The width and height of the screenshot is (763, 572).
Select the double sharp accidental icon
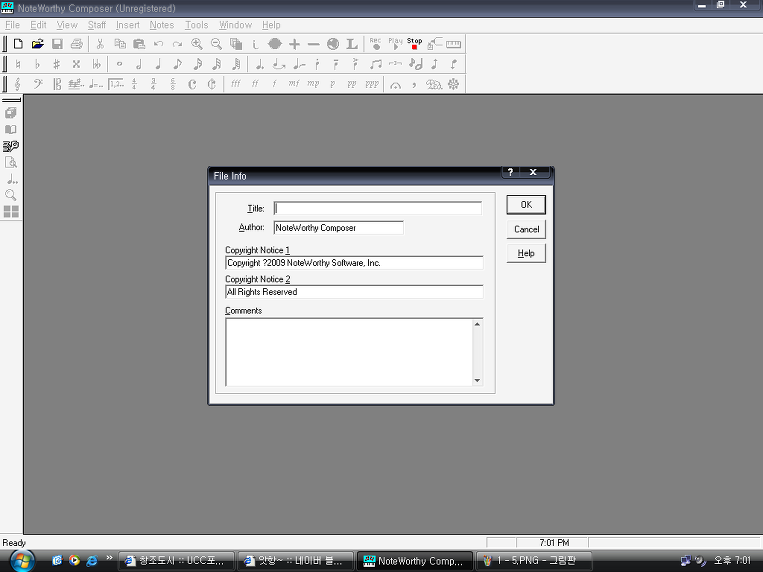76,64
